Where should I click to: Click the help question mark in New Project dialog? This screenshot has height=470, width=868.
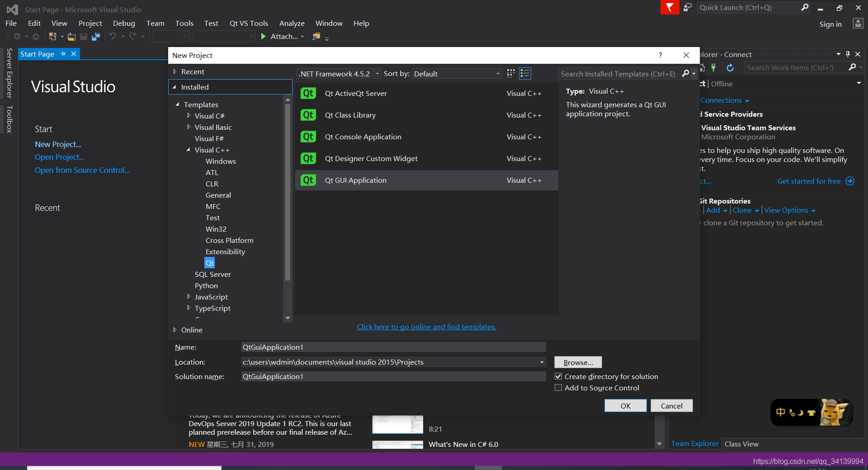coord(660,55)
